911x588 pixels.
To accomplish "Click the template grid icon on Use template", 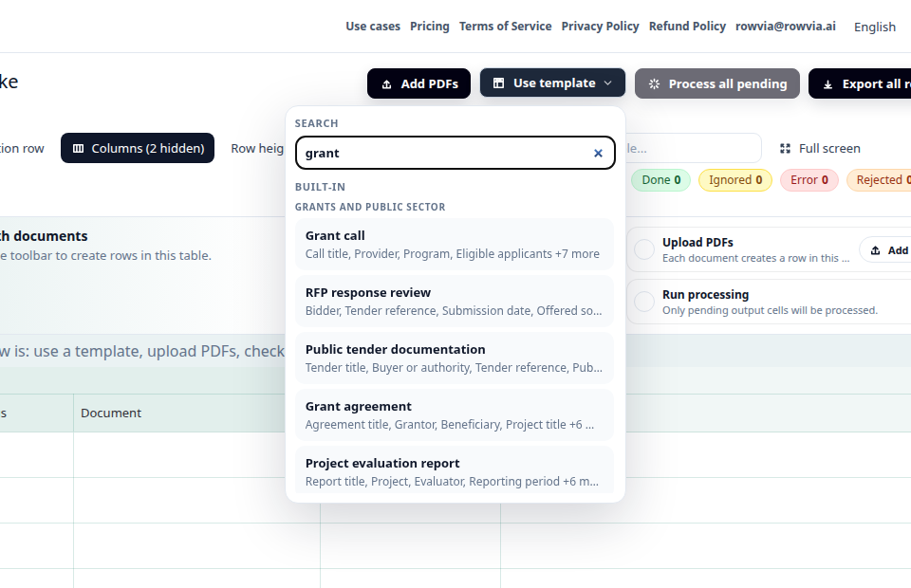I will (x=498, y=83).
